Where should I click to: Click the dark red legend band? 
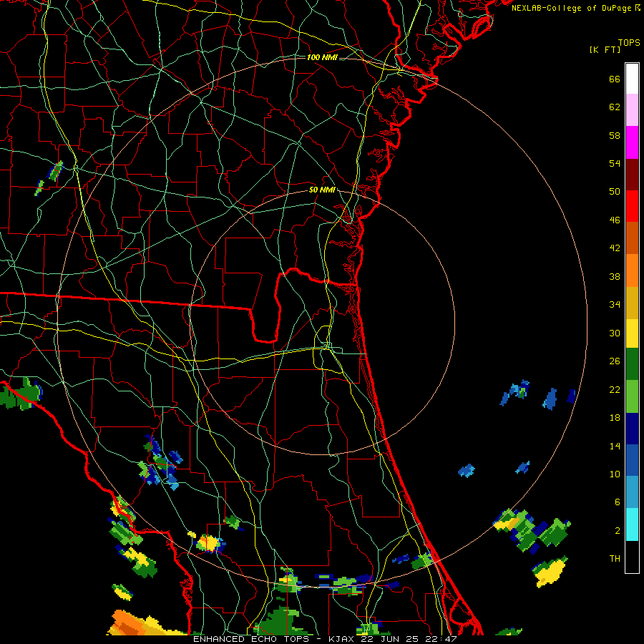632,175
